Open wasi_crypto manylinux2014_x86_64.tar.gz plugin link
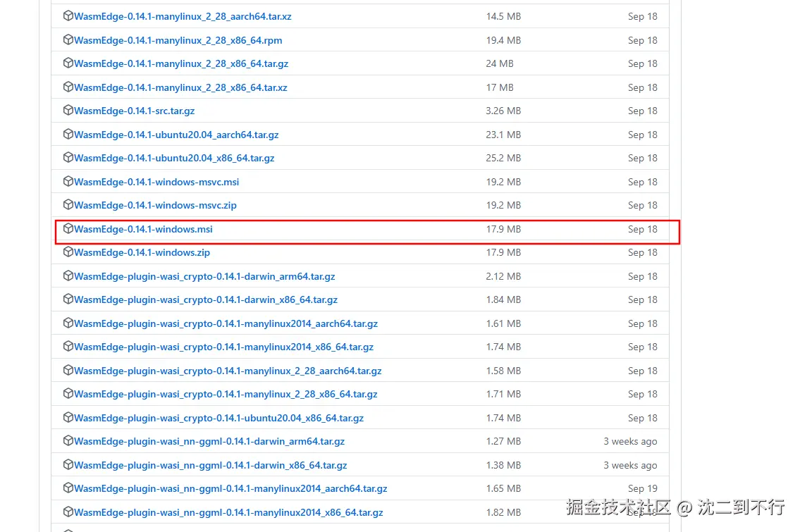This screenshot has width=800, height=532. 223,347
